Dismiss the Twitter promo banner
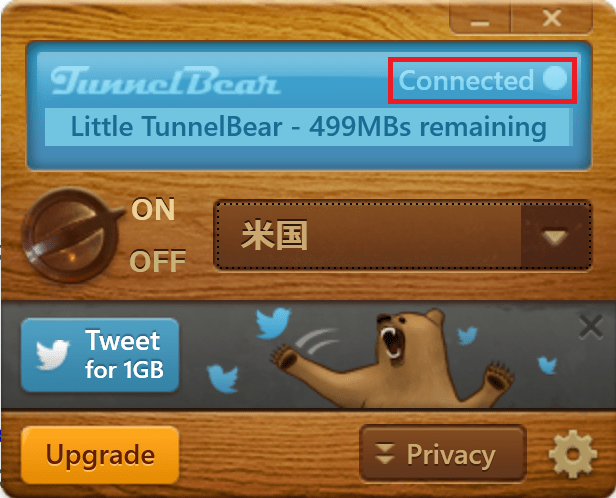Viewport: 616px width, 498px height. click(x=590, y=326)
